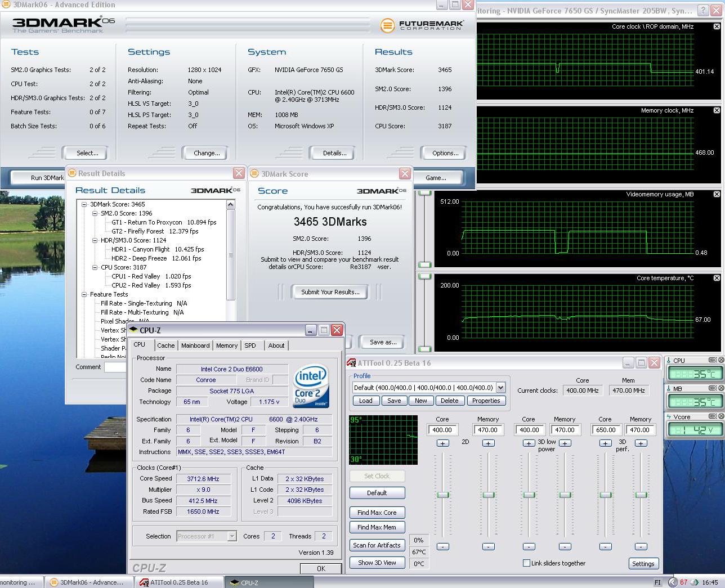Collapse the Feature Tests tree node

pyautogui.click(x=84, y=294)
